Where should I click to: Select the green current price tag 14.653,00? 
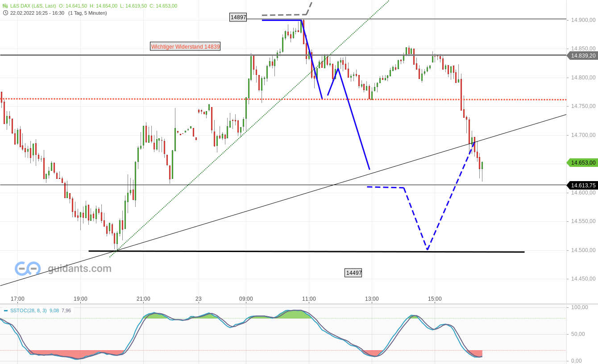[582, 163]
